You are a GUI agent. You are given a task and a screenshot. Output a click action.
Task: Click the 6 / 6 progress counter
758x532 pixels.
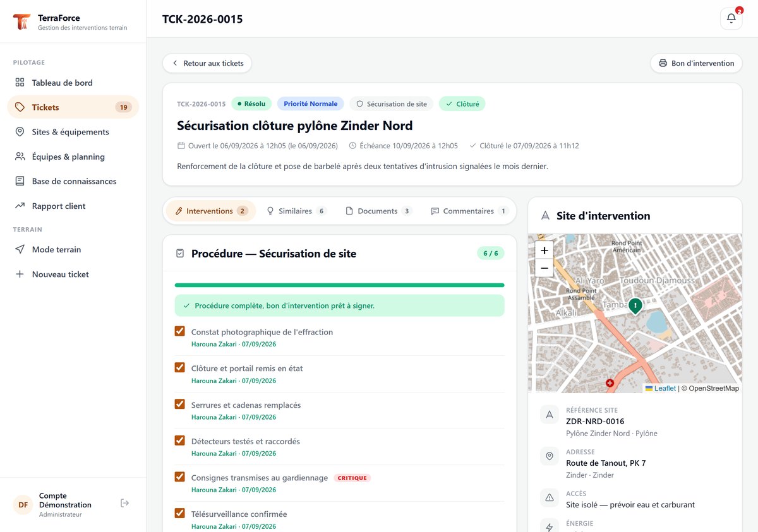(491, 254)
